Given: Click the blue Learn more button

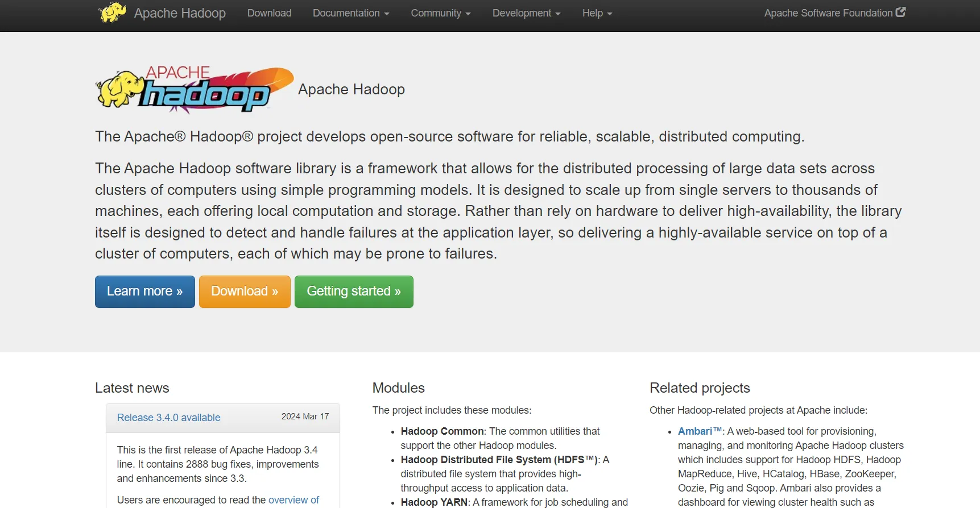Looking at the screenshot, I should (x=145, y=292).
